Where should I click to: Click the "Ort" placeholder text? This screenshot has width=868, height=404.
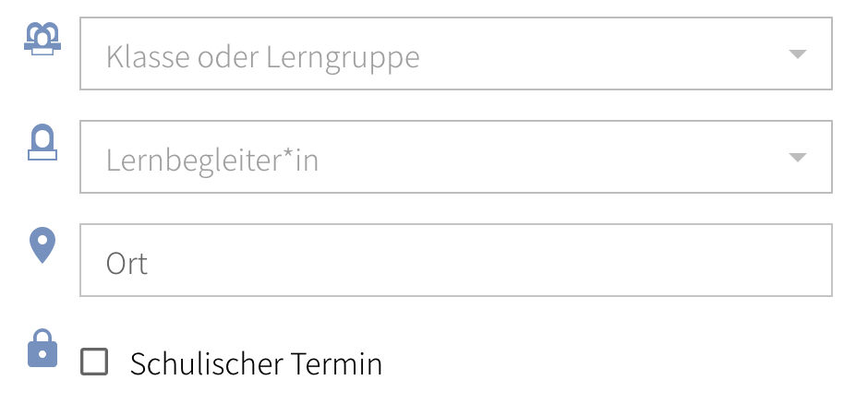pos(127,264)
